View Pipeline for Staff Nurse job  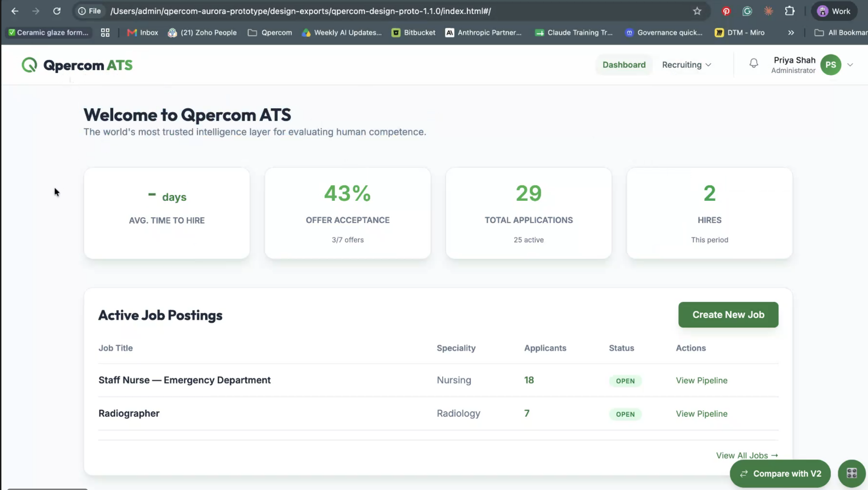(x=702, y=380)
